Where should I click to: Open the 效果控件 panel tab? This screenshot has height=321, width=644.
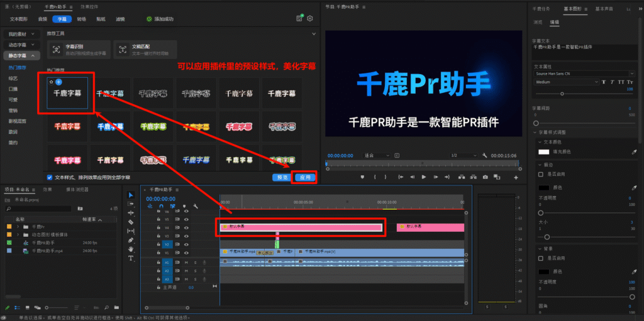click(89, 7)
